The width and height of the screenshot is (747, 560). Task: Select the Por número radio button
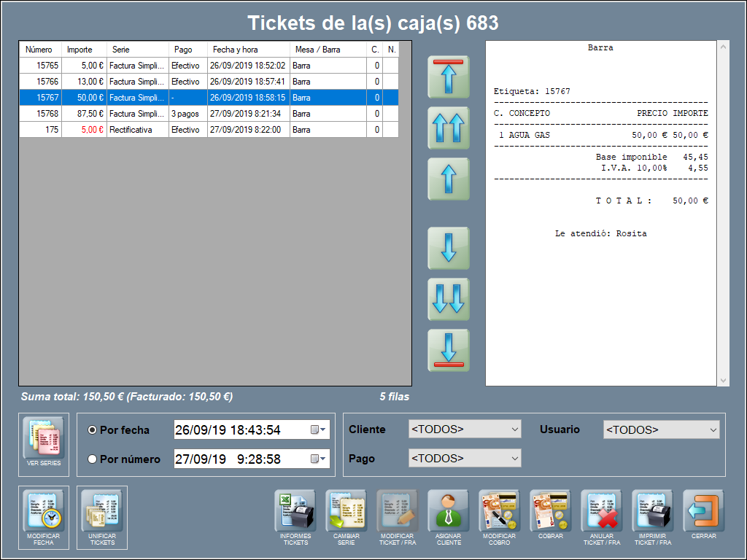pyautogui.click(x=93, y=459)
